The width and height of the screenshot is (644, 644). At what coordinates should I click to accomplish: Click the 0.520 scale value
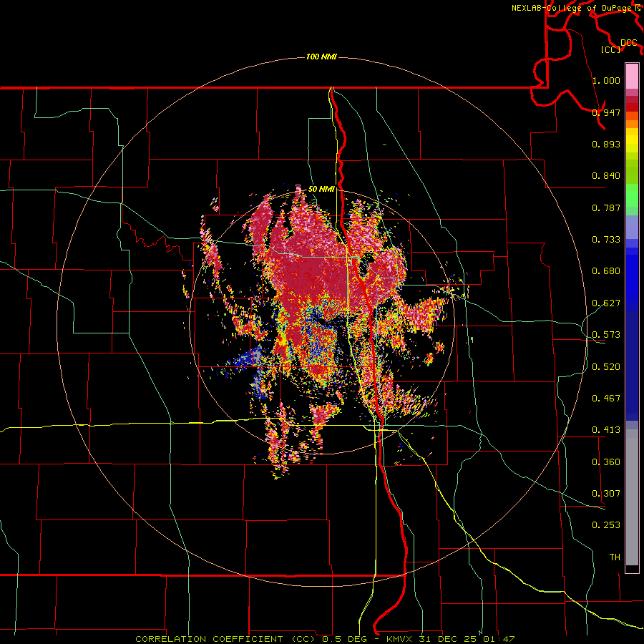606,367
